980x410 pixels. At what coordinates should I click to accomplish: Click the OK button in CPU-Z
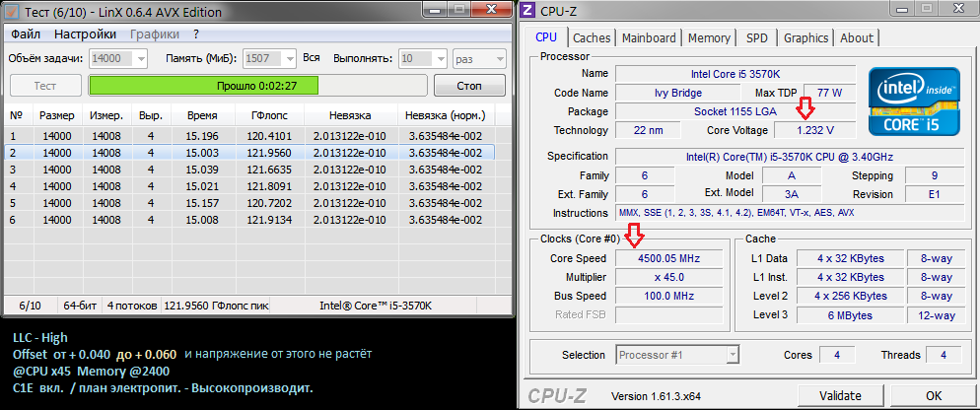click(x=933, y=395)
